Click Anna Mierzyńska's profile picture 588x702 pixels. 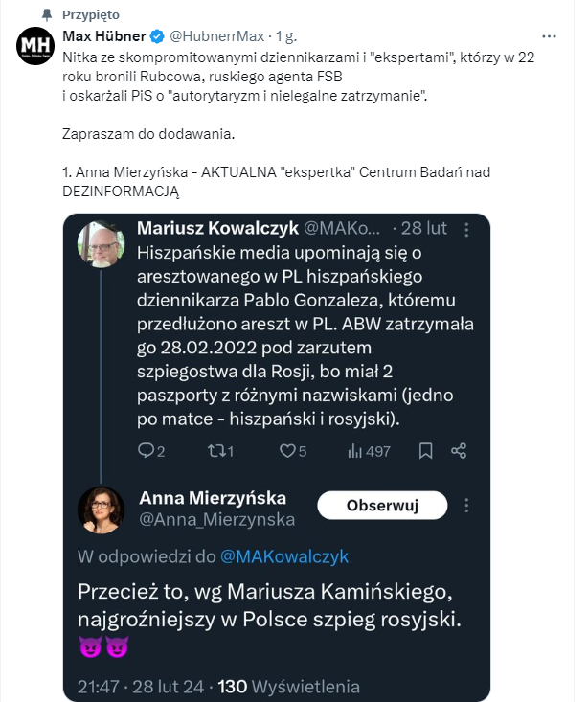coord(101,510)
